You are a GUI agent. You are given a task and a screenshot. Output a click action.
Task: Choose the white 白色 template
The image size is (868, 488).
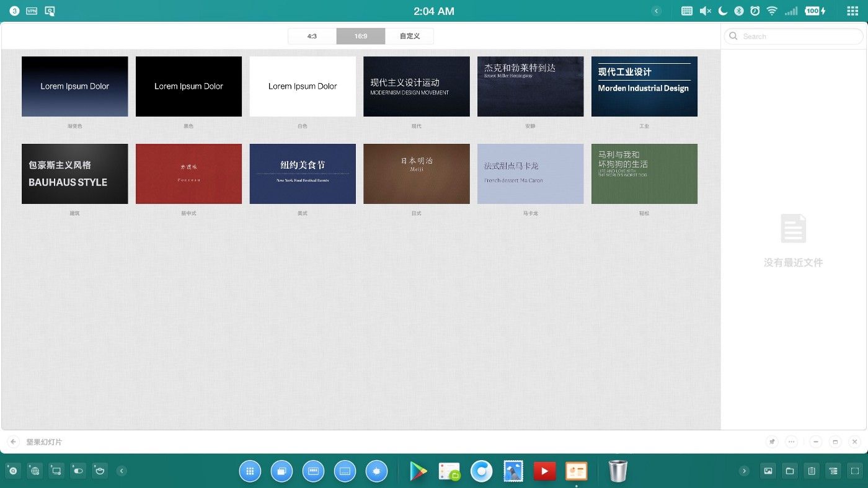(303, 87)
